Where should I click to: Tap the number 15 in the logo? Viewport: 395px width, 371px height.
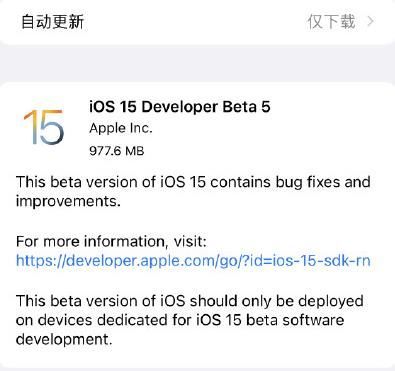(x=43, y=128)
